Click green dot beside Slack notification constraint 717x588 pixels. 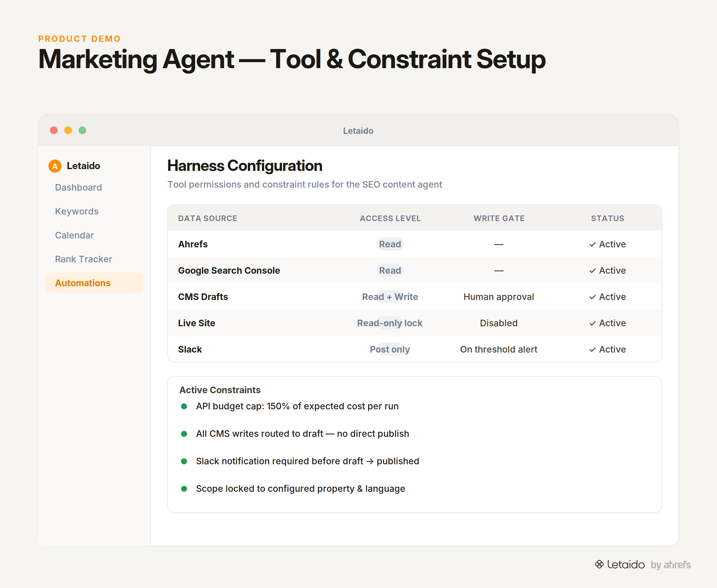[184, 461]
